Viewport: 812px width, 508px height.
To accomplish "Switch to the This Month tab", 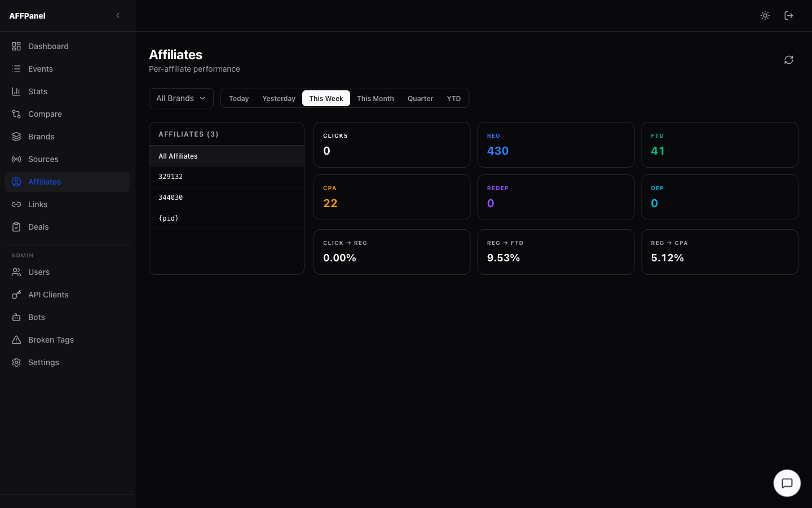I will click(375, 98).
